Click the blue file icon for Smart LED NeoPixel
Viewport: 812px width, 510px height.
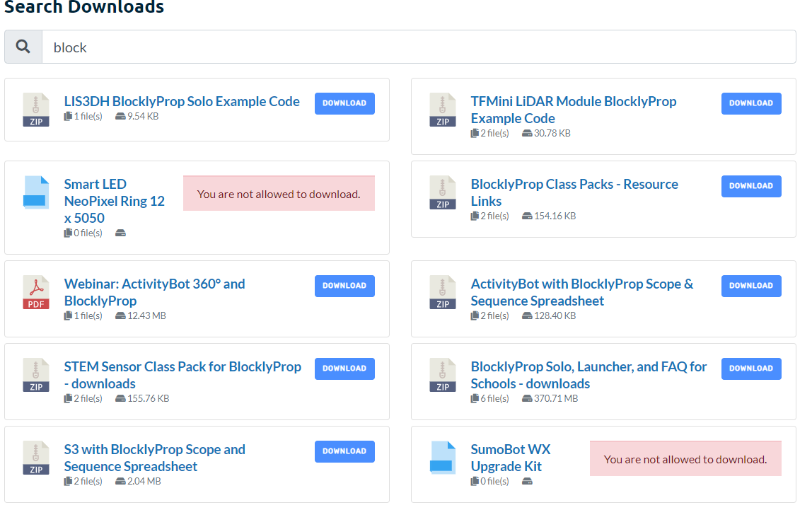36,192
